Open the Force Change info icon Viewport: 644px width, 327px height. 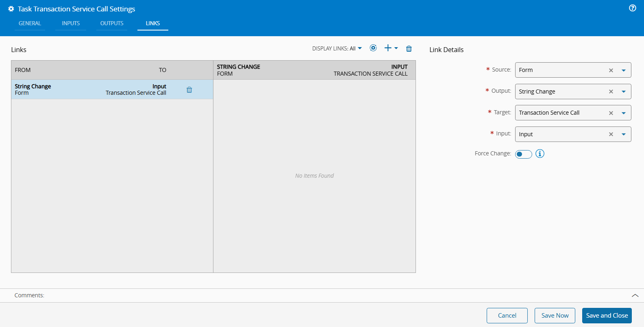tap(540, 154)
